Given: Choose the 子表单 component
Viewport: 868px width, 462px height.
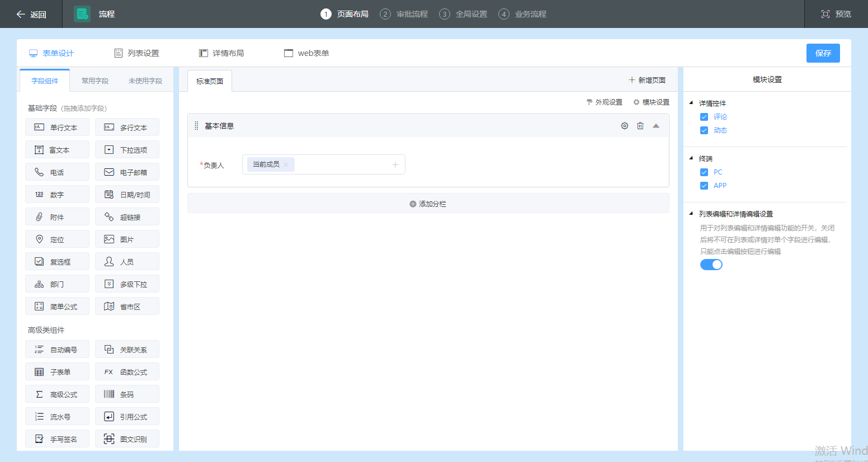Looking at the screenshot, I should (57, 372).
